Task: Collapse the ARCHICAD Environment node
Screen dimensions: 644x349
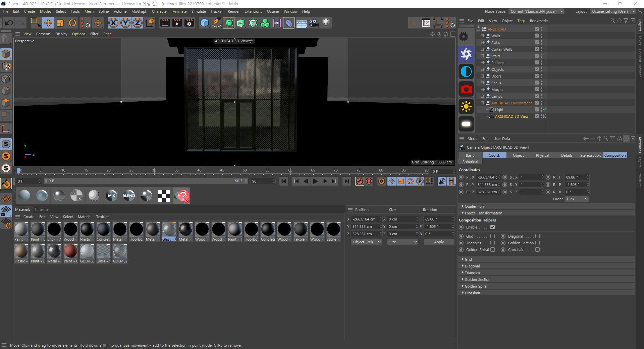Action: pos(482,103)
